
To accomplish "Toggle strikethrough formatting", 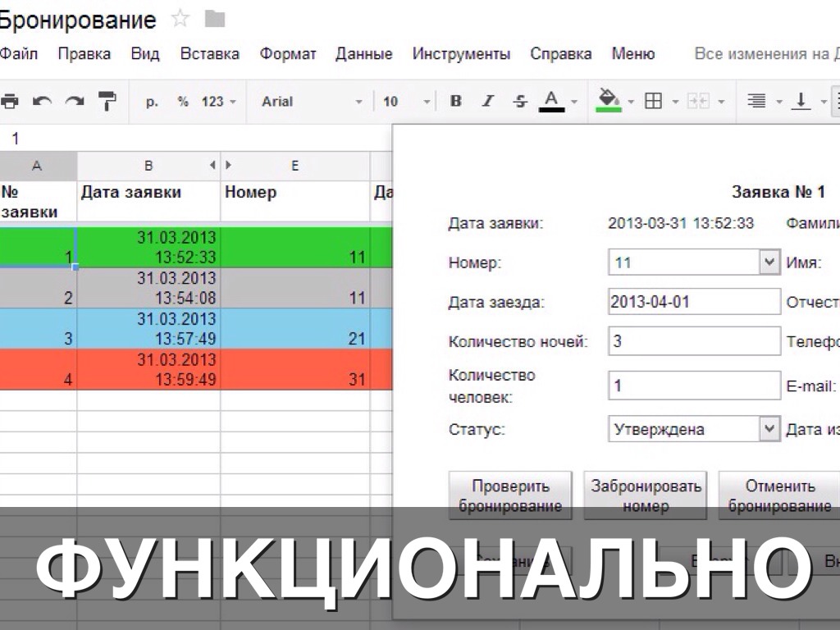I will point(519,102).
